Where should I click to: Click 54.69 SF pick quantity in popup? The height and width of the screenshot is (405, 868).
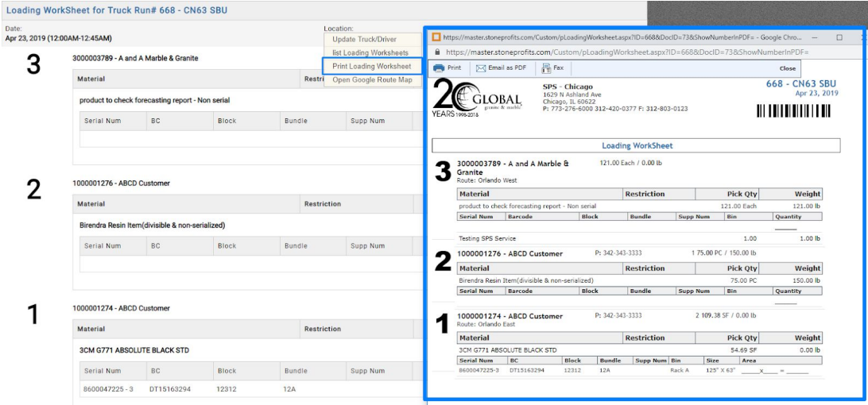pyautogui.click(x=744, y=350)
